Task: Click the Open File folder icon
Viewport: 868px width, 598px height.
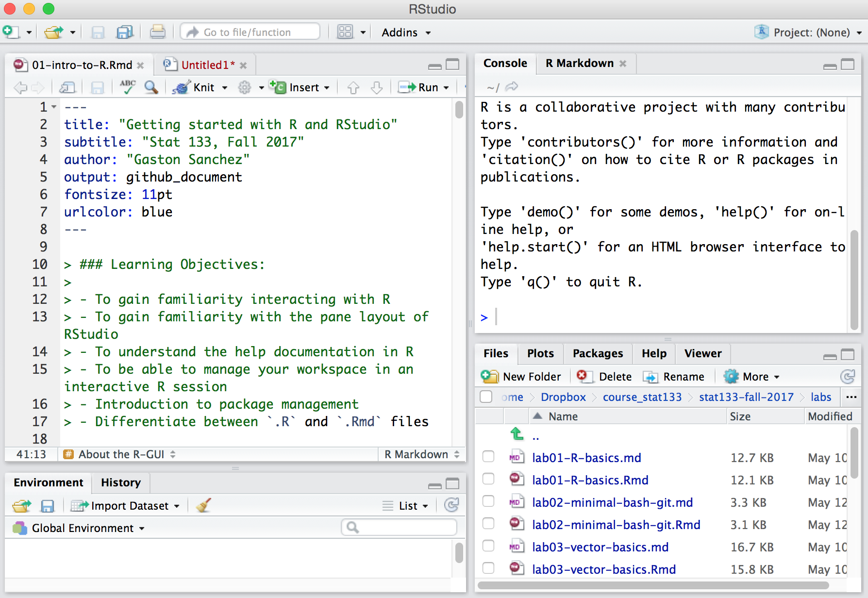Action: (x=53, y=32)
